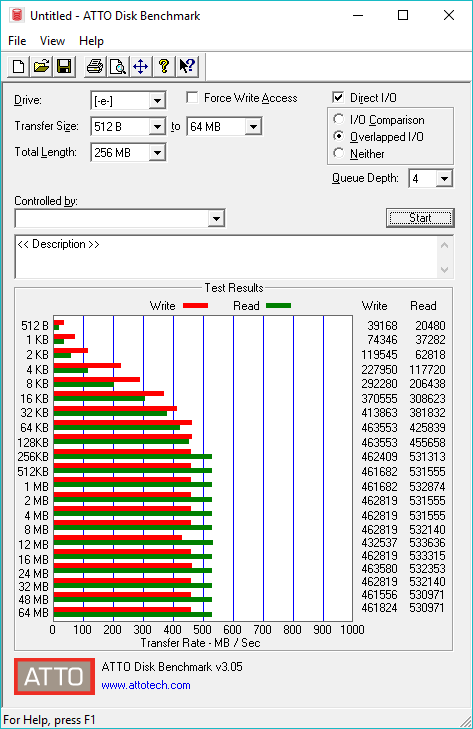Start the disk benchmark
Screen dimensions: 473x729
pyautogui.click(x=420, y=218)
